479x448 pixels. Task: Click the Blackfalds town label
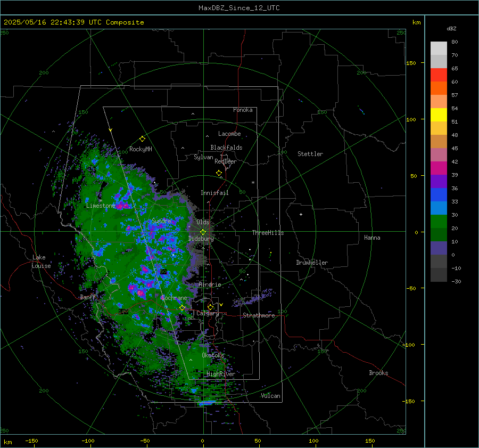click(226, 148)
